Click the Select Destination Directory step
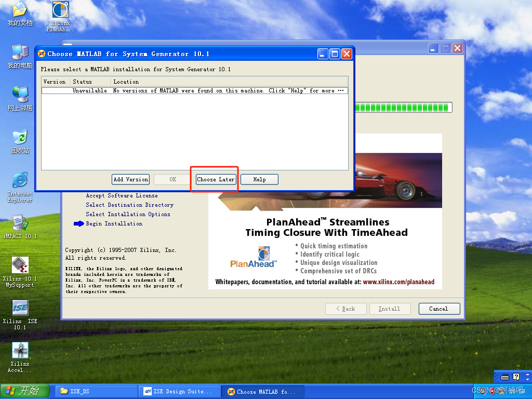Image resolution: width=532 pixels, height=399 pixels. 129,205
